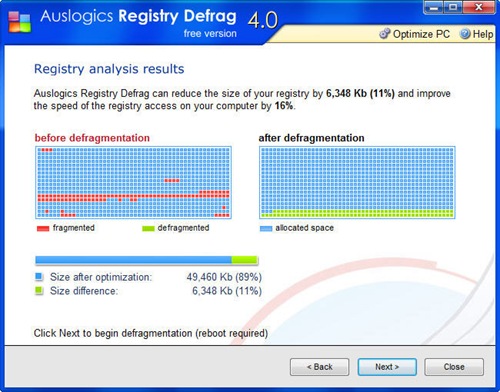Click the blue portion of the size bar
The height and width of the screenshot is (392, 500).
(133, 260)
